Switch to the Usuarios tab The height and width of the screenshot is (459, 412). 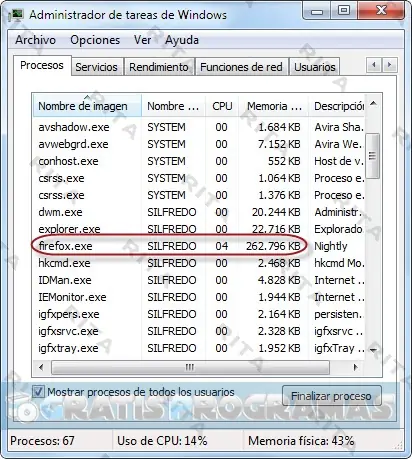coord(315,67)
